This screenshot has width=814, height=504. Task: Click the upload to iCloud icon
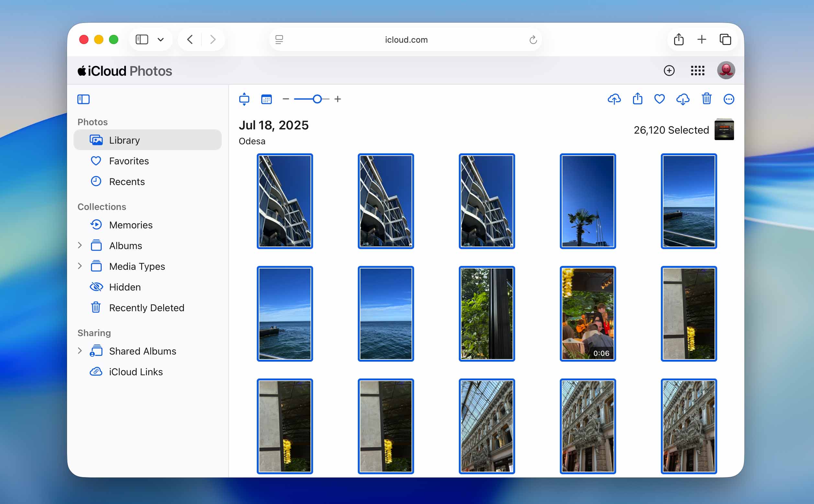614,99
